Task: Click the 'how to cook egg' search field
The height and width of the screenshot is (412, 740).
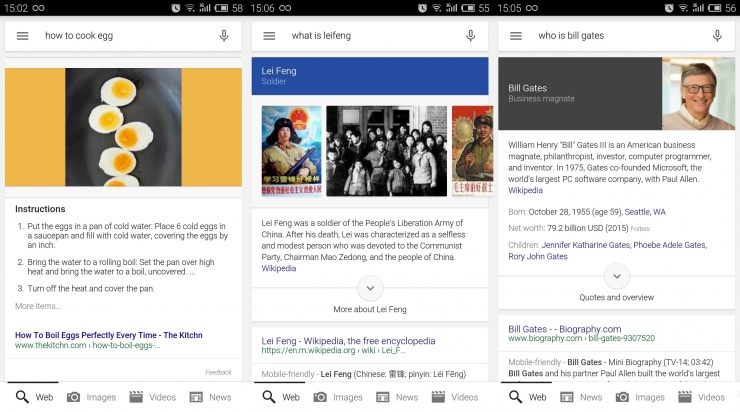Action: pos(124,36)
